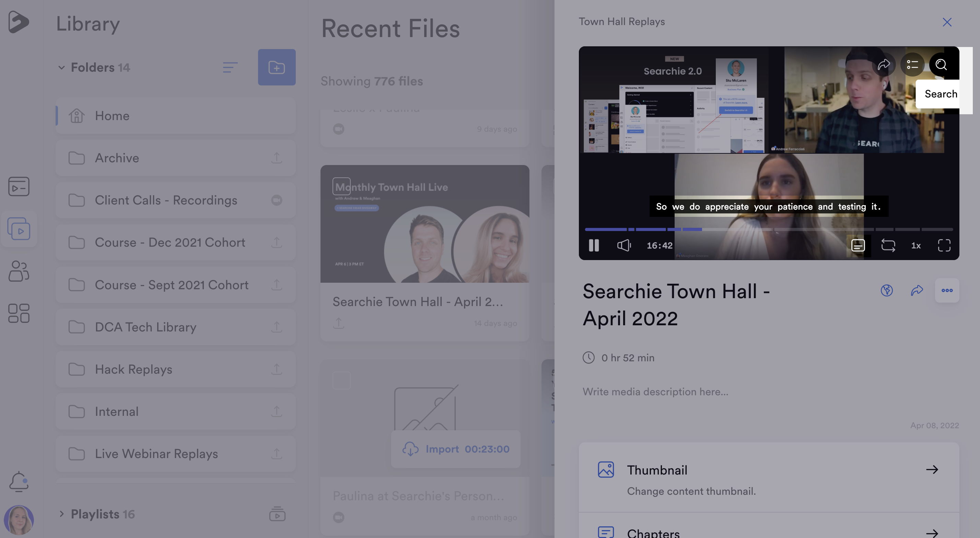Click the globe visibility icon beside title
The image size is (980, 538).
(x=886, y=290)
